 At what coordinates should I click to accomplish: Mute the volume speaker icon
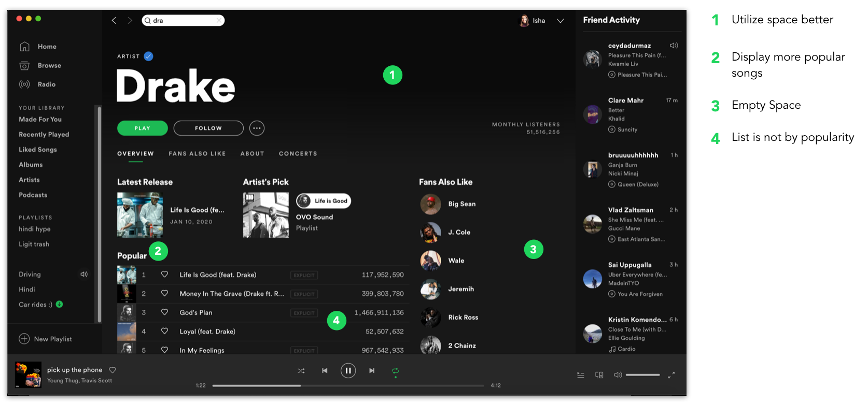click(618, 375)
